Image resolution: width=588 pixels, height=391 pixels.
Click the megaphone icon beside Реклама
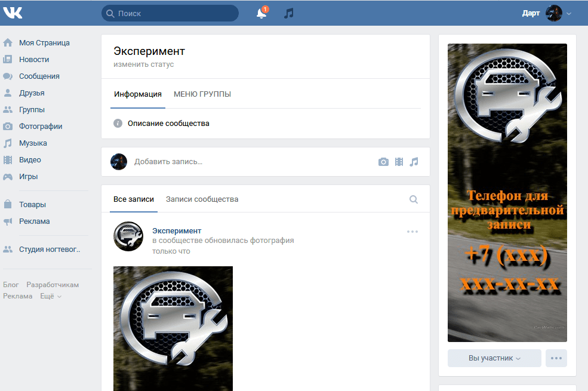tap(8, 221)
